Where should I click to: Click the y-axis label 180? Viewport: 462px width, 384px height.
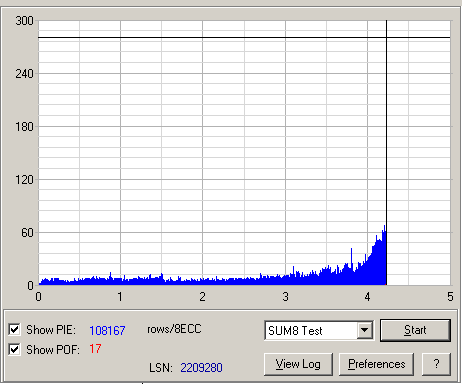24,127
